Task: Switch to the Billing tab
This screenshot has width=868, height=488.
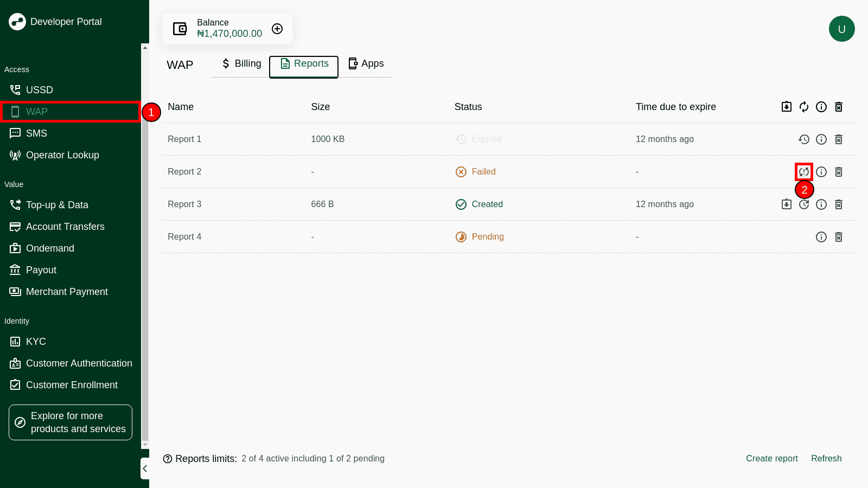Action: coord(241,64)
